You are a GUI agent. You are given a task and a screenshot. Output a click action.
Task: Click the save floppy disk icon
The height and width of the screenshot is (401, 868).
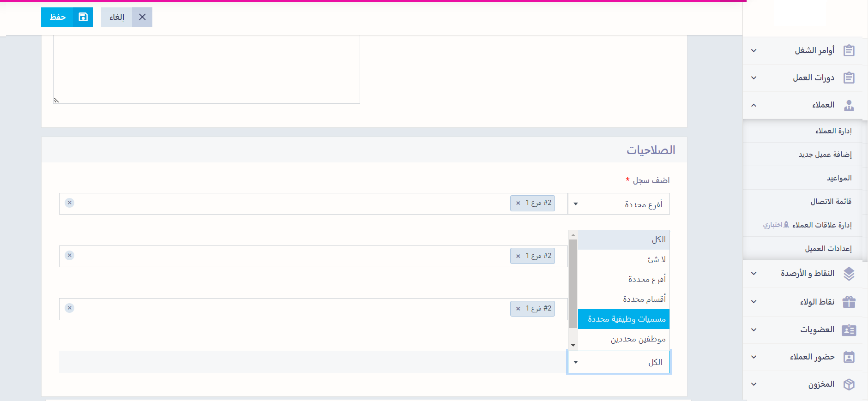click(x=83, y=17)
